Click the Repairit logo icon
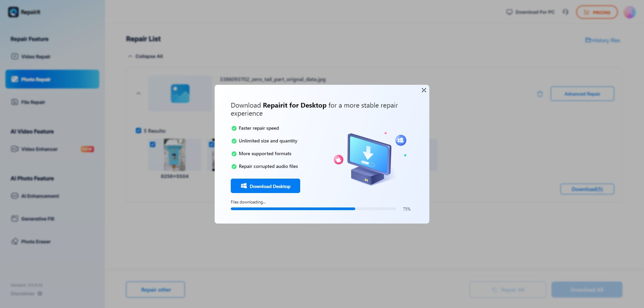Screen dimensions: 644x308 pyautogui.click(x=13, y=12)
